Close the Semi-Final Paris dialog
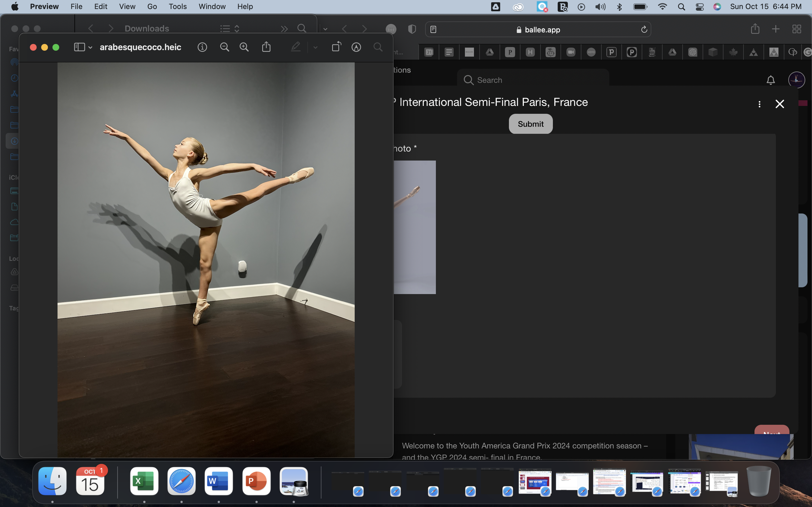The width and height of the screenshot is (812, 507). (780, 104)
